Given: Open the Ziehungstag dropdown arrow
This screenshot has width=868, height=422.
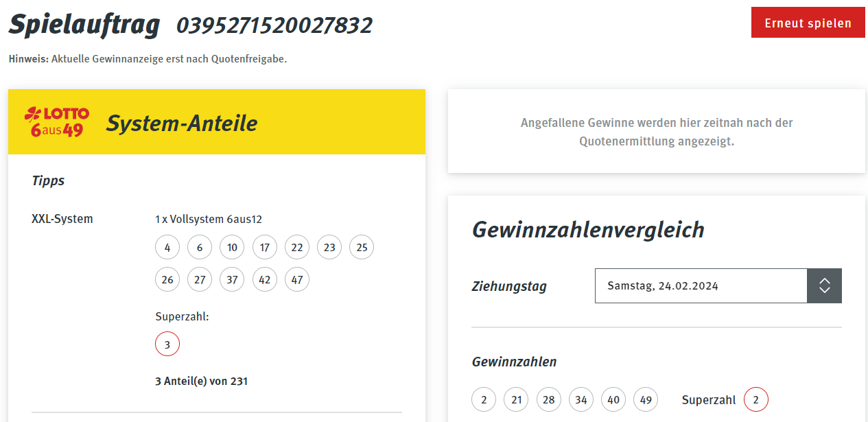Looking at the screenshot, I should [x=825, y=286].
